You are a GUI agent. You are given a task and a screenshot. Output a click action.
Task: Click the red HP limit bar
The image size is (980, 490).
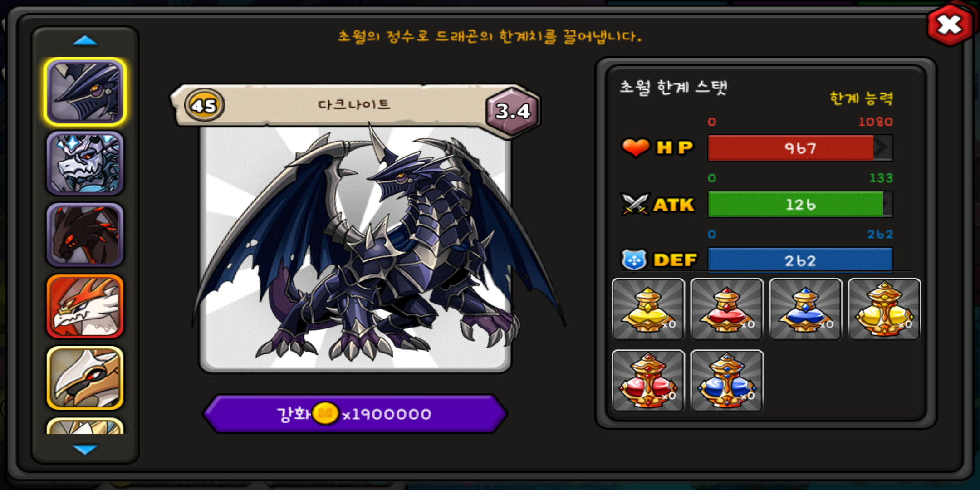pyautogui.click(x=800, y=148)
